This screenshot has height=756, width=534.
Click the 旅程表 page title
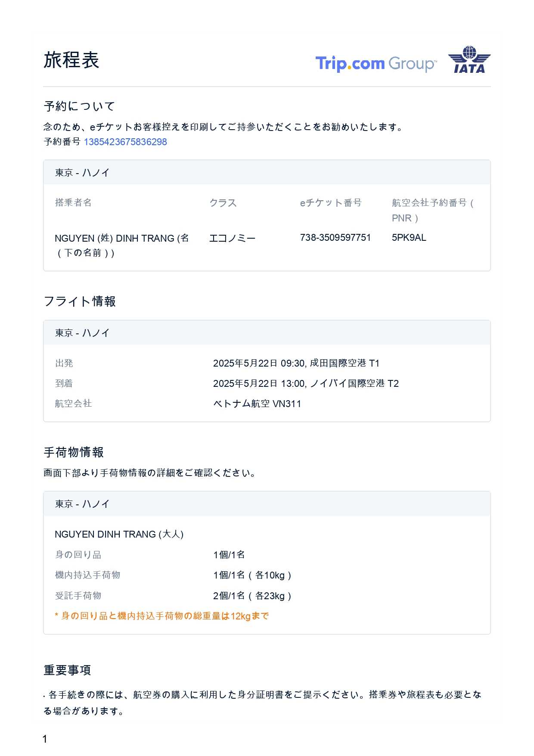pos(71,60)
